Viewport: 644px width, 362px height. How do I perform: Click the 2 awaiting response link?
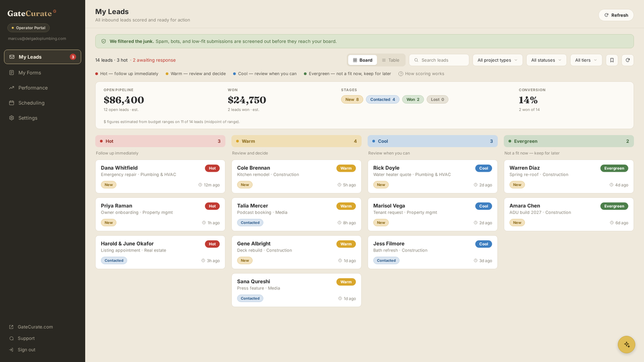(154, 60)
